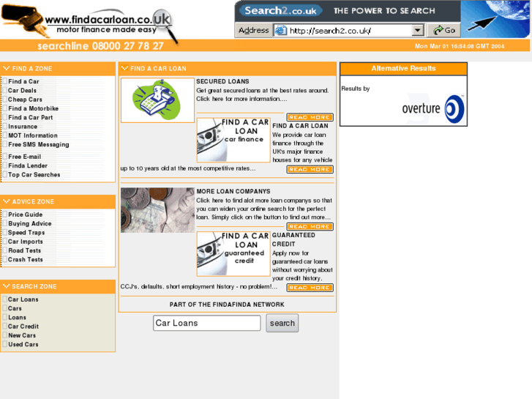The height and width of the screenshot is (399, 532).
Task: Collapse the Search Zone panel chevron
Action: click(6, 286)
